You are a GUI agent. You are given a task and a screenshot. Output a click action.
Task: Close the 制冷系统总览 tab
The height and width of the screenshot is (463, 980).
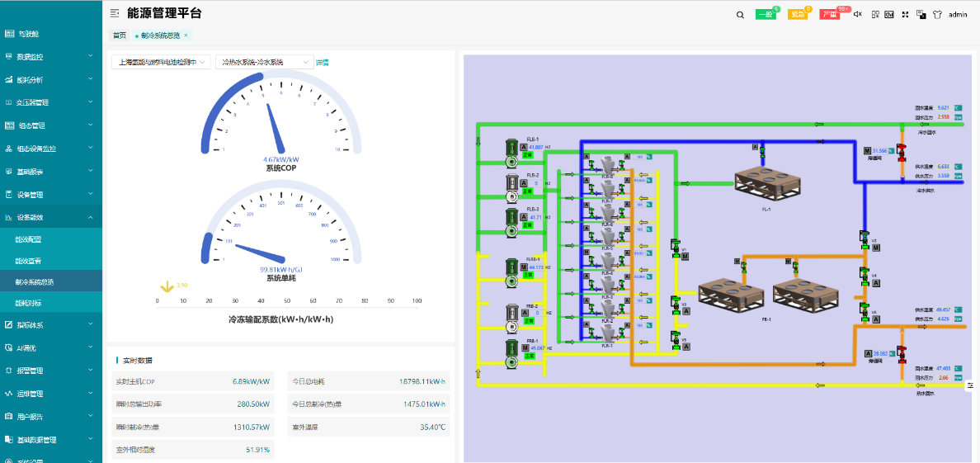tap(186, 35)
